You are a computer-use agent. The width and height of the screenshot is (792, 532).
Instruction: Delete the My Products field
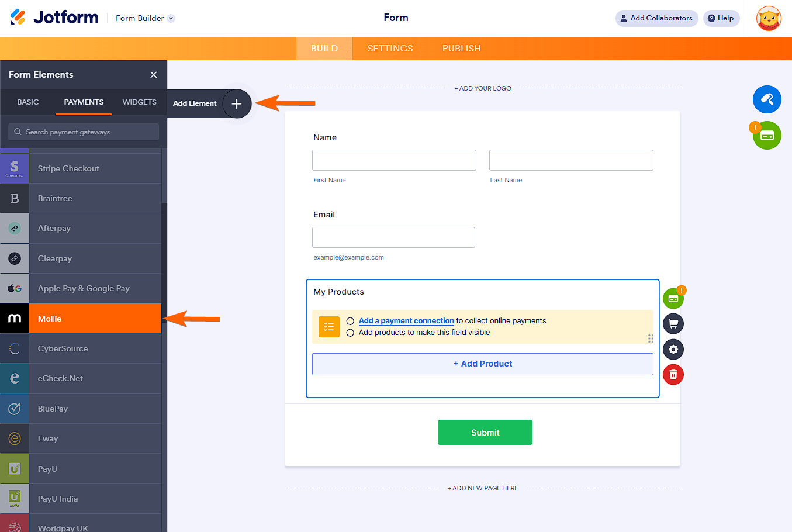(x=673, y=375)
